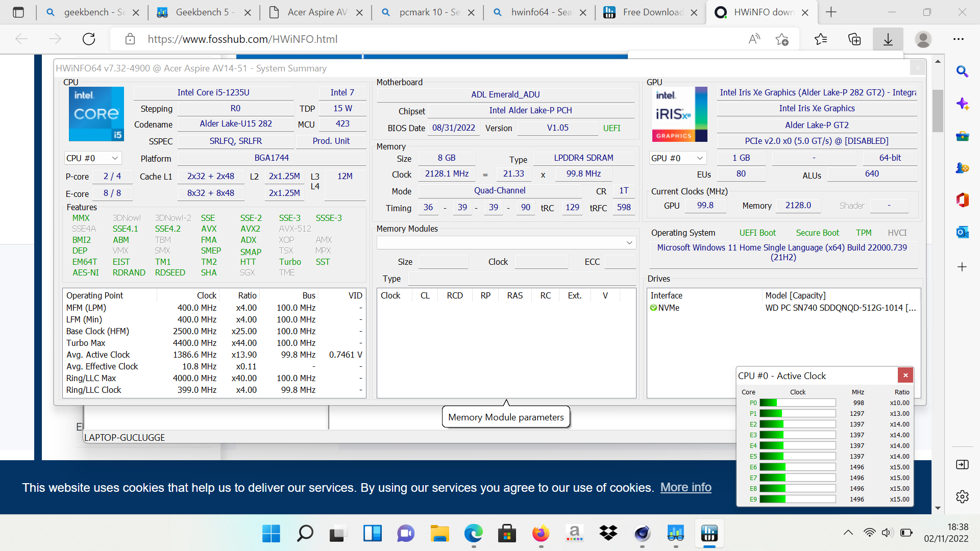Open Edge Settings and more menu
Viewport: 980px width, 551px height.
(x=959, y=39)
